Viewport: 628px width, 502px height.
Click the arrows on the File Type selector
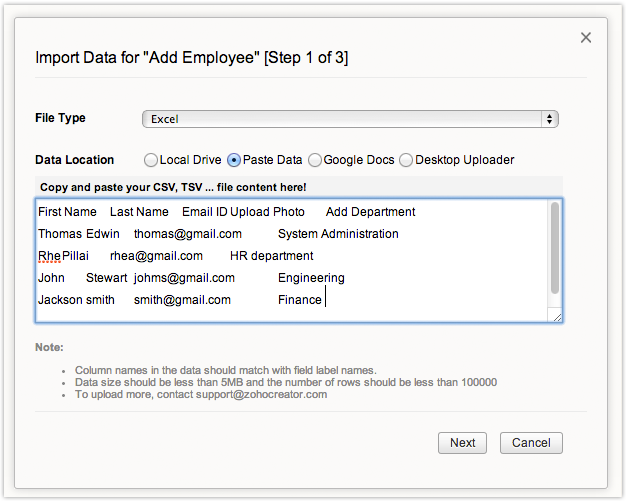point(549,119)
